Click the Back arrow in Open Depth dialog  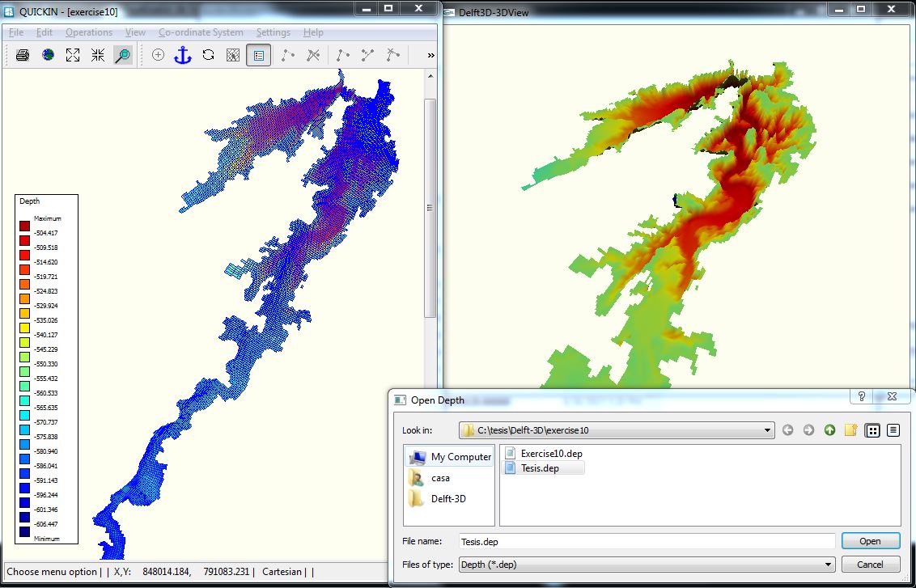click(787, 430)
